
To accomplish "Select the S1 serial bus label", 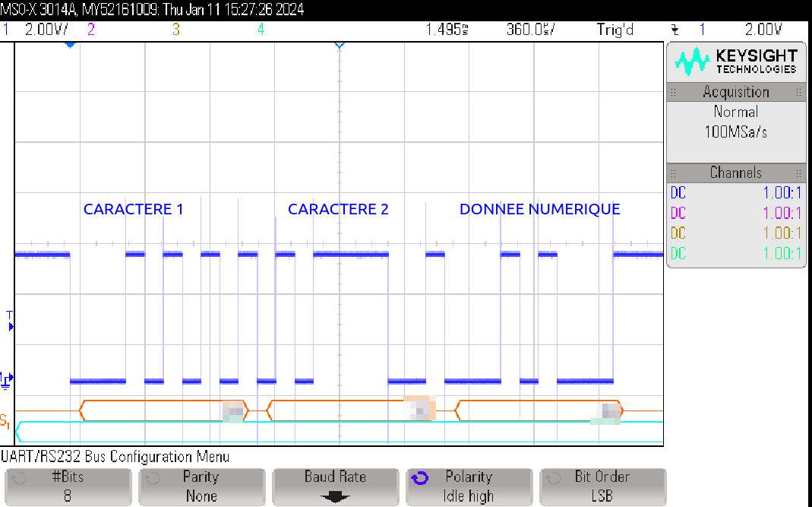I will coord(5,420).
